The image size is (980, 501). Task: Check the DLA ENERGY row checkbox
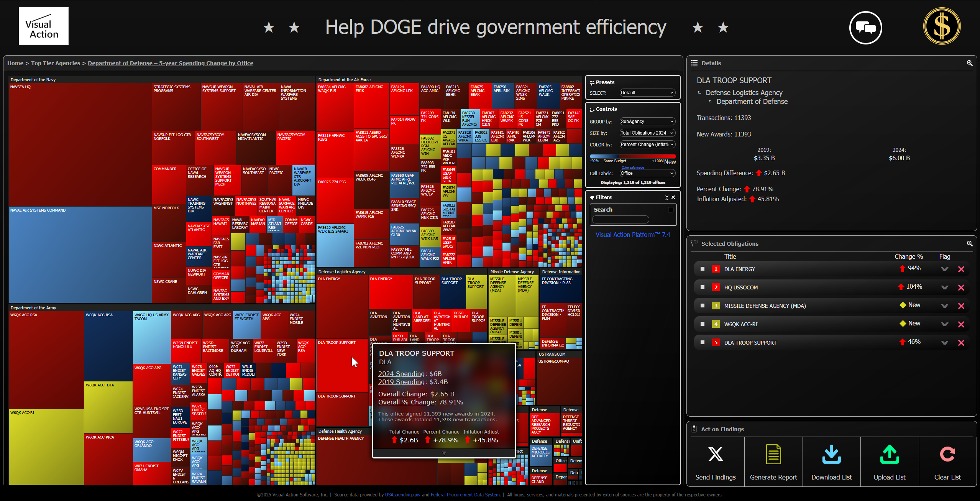(703, 269)
